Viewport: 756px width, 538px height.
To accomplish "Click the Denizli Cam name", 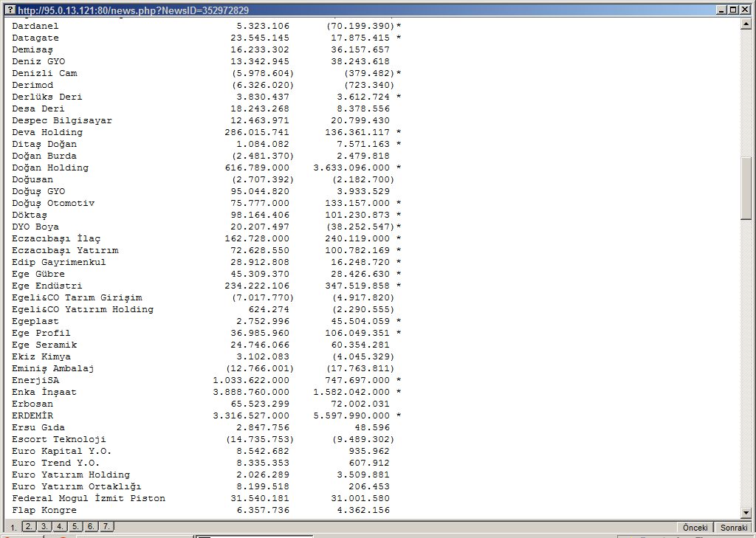I will tap(44, 73).
